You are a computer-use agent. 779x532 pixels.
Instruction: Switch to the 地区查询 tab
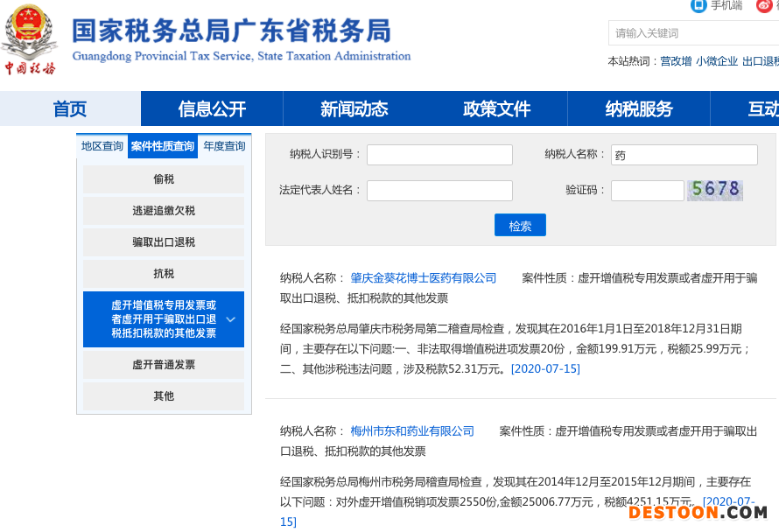click(x=102, y=146)
